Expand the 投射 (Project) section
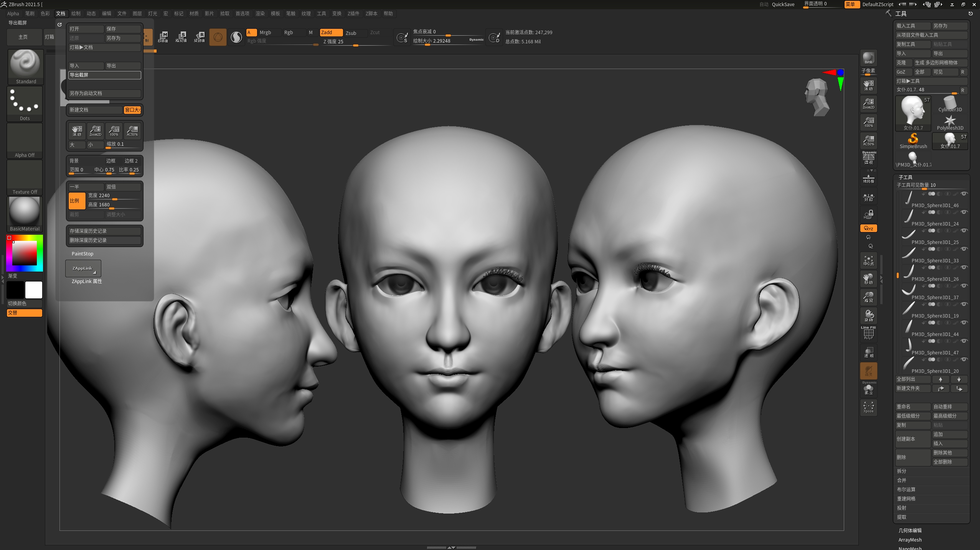 tap(901, 508)
